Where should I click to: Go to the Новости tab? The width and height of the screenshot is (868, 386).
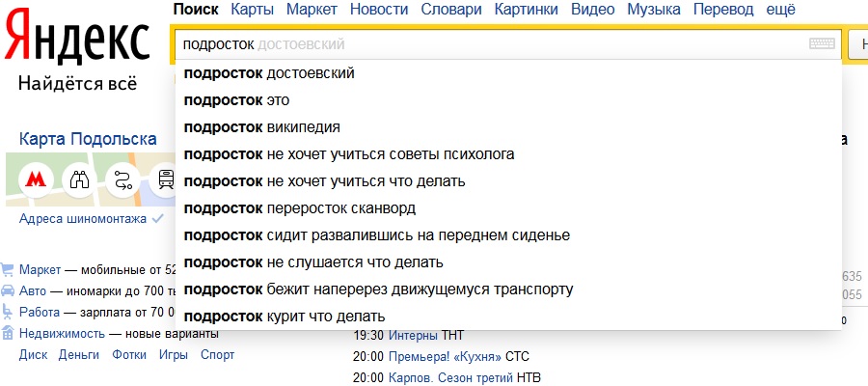(379, 10)
